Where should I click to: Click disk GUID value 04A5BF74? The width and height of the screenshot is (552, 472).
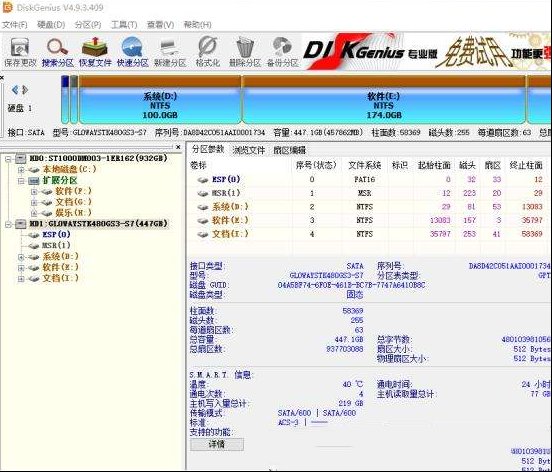(x=351, y=285)
